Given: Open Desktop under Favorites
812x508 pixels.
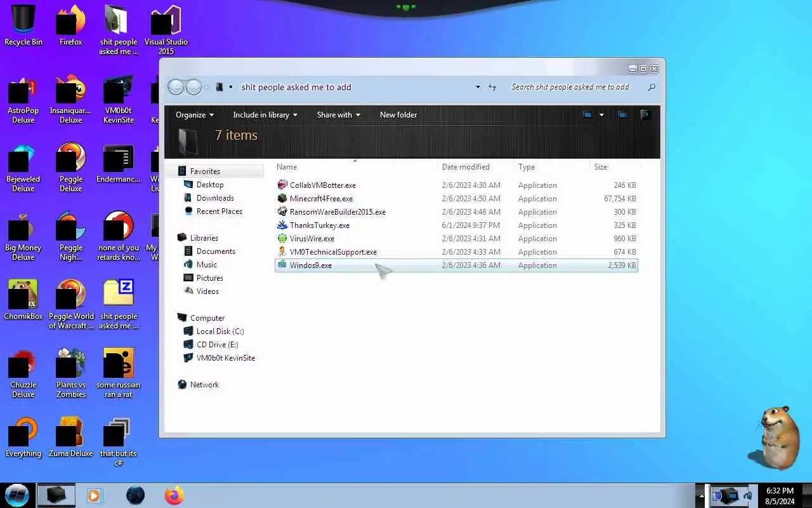Looking at the screenshot, I should click(x=210, y=185).
